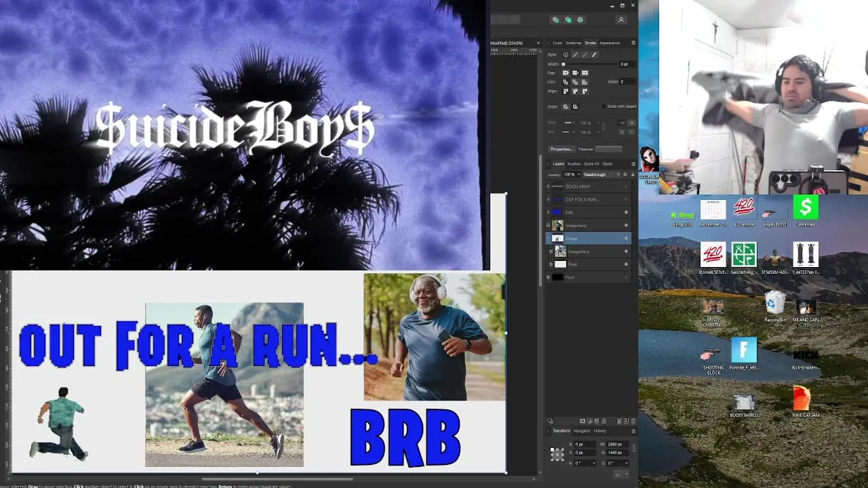The height and width of the screenshot is (488, 868).
Task: Switch to the Appearance tab
Action: click(610, 43)
